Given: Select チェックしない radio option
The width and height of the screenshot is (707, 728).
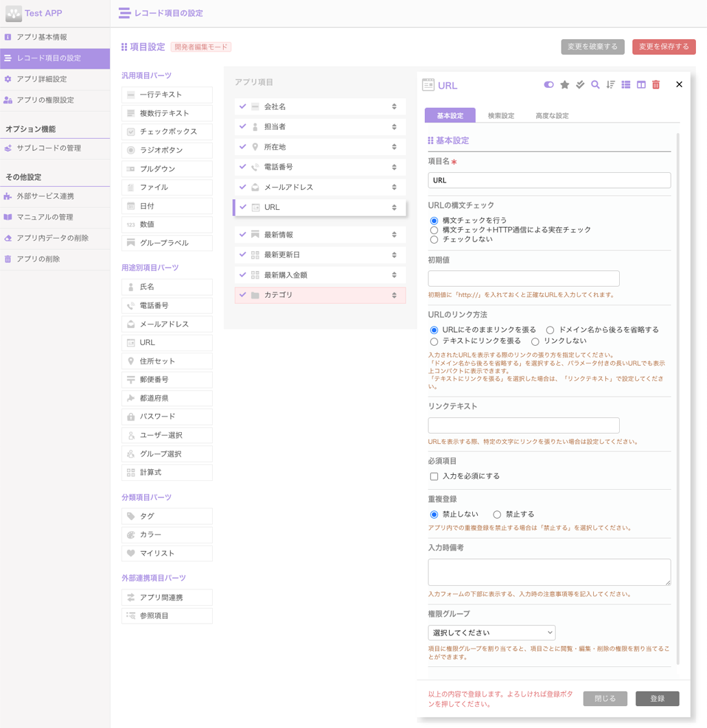Looking at the screenshot, I should (x=434, y=239).
